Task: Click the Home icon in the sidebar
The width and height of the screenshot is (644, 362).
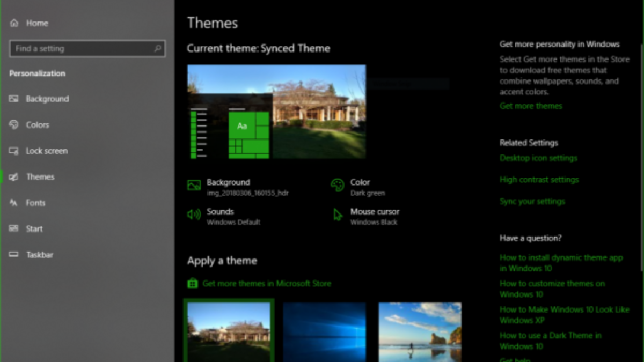Action: 14,23
